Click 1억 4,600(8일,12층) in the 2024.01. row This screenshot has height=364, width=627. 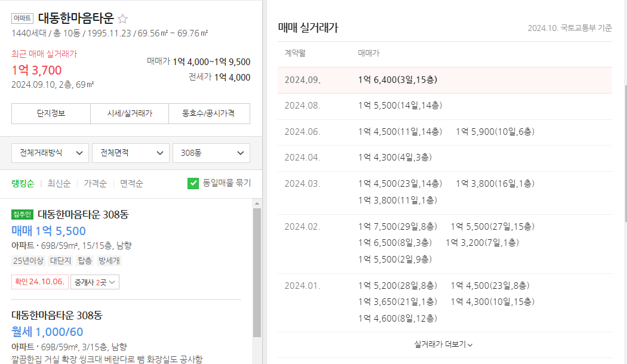click(x=398, y=319)
